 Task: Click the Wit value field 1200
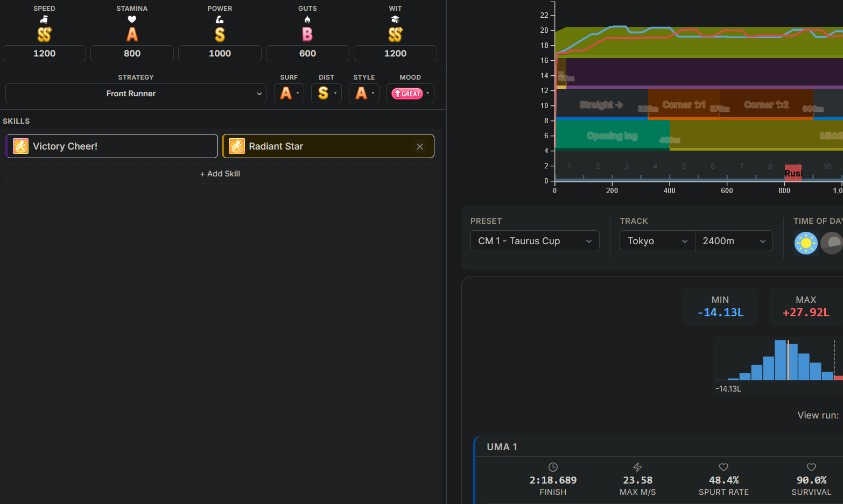[x=395, y=53]
